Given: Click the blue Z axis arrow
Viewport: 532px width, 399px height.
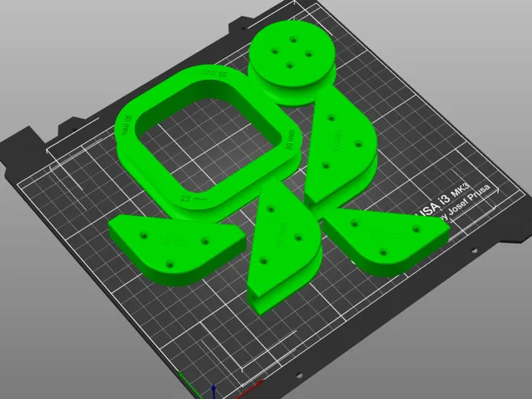Looking at the screenshot, I should tap(214, 392).
